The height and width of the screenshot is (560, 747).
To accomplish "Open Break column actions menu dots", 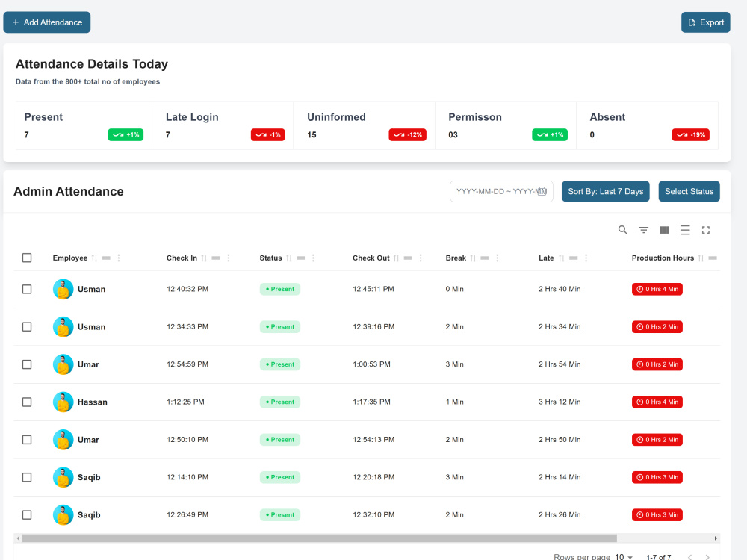I will point(498,258).
